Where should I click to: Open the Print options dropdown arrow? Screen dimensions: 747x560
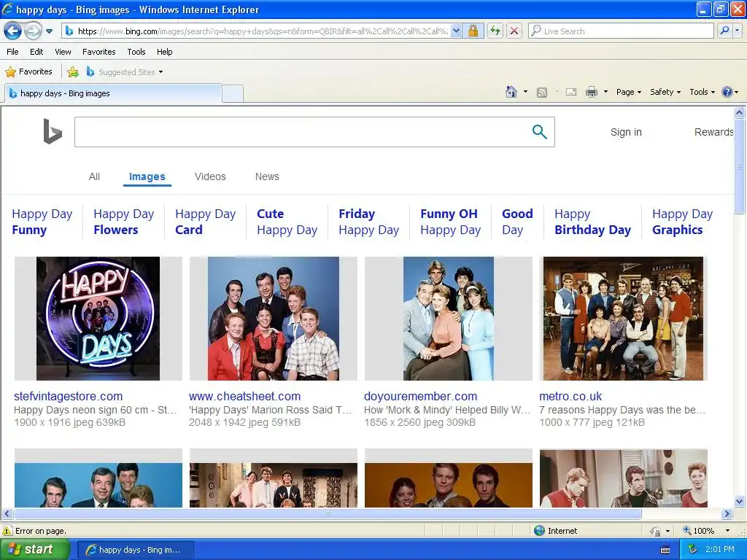(x=605, y=92)
